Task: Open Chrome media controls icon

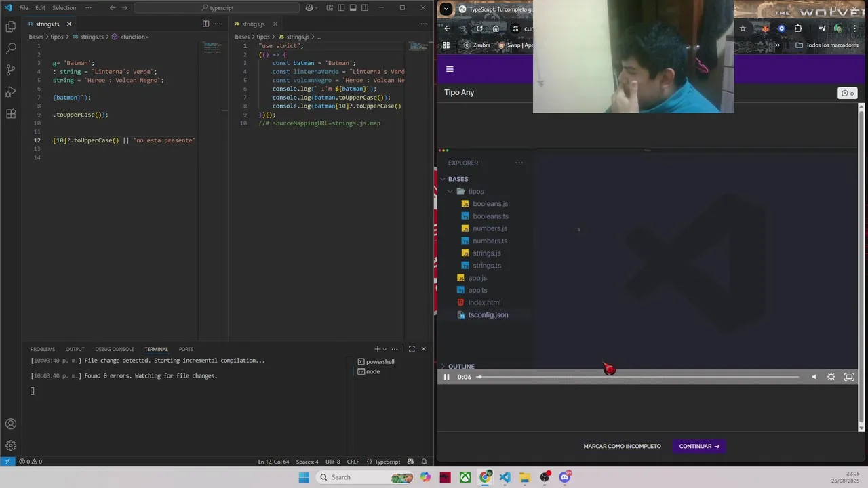Action: point(822,28)
